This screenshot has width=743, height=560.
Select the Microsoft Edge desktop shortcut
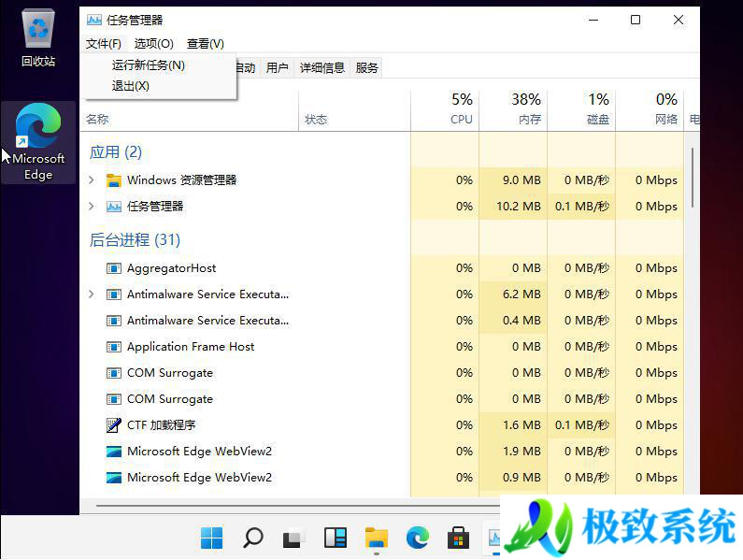38,142
